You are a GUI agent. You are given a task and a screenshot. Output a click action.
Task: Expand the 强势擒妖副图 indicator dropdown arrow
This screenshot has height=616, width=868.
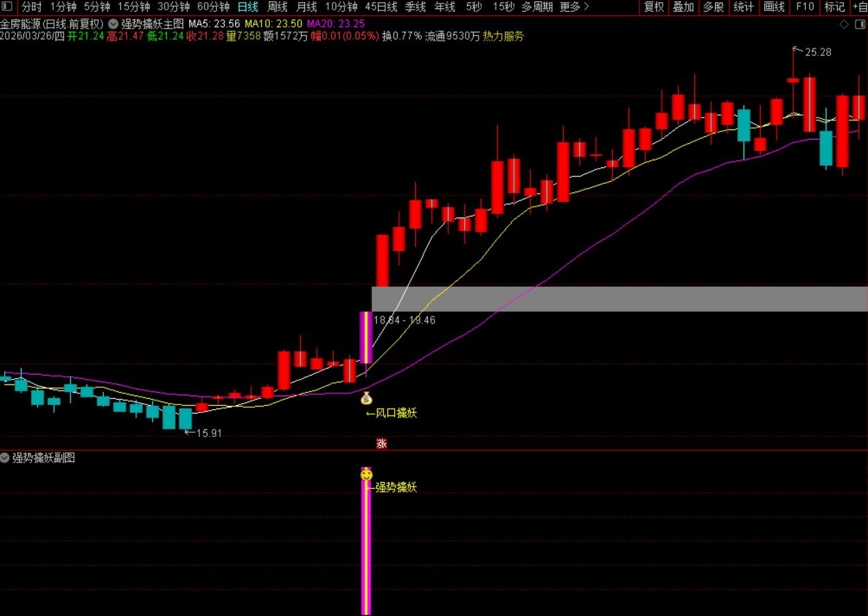tap(6, 458)
